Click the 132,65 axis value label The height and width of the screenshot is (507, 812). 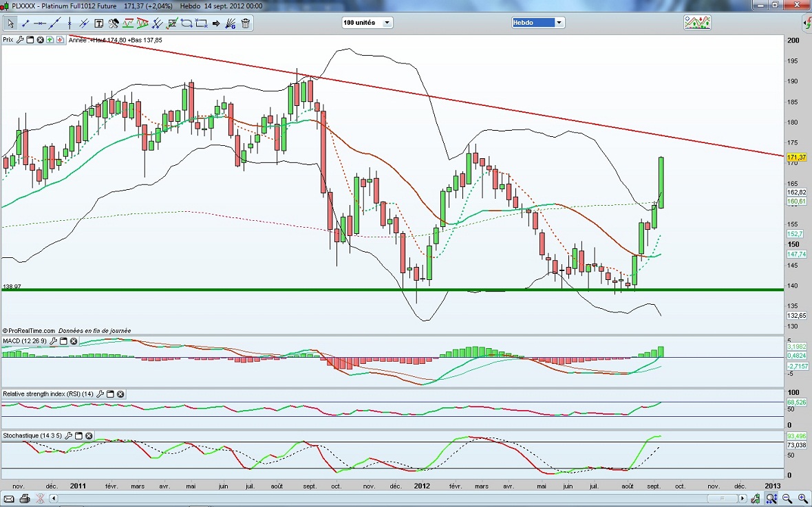(796, 315)
